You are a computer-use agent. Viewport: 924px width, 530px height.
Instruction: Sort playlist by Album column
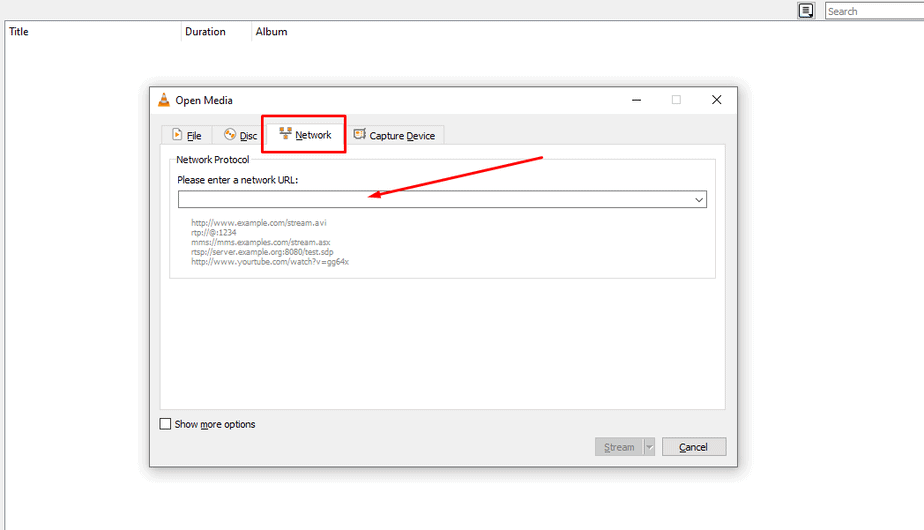(x=272, y=32)
